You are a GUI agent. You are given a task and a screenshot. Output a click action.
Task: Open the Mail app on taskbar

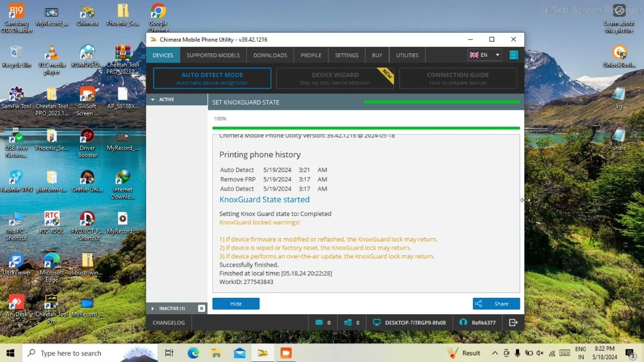tap(239, 353)
